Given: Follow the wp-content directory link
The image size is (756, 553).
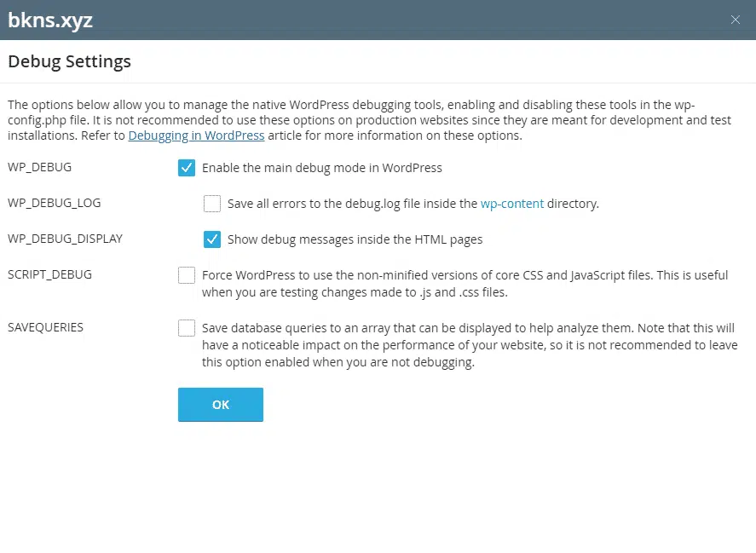Looking at the screenshot, I should (x=511, y=204).
